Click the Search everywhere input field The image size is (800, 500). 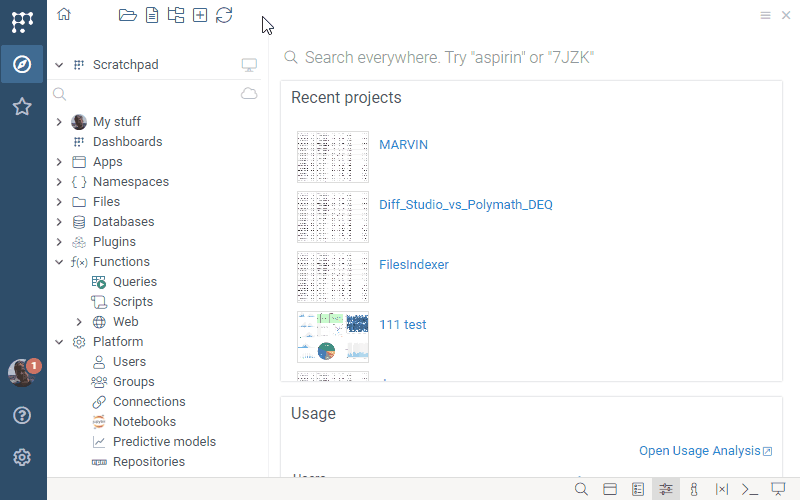point(530,58)
